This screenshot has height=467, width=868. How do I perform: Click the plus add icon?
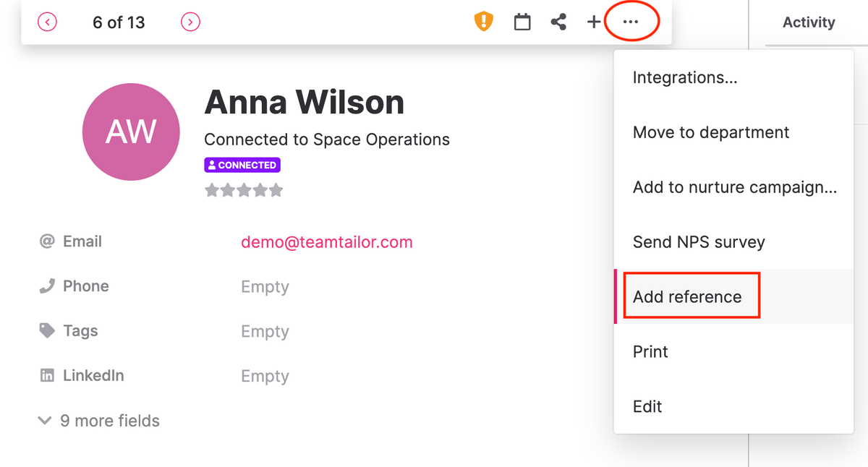[593, 22]
